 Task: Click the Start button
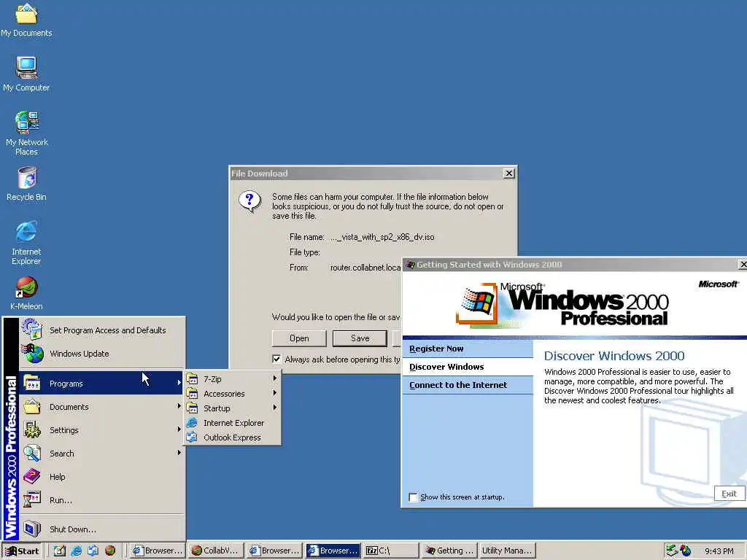coord(22,551)
